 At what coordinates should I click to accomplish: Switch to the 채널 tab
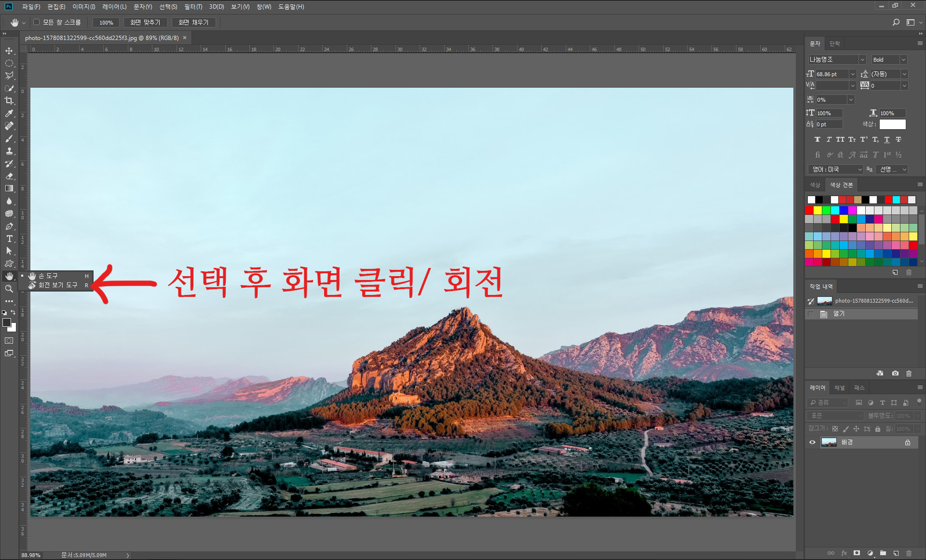[x=840, y=388]
